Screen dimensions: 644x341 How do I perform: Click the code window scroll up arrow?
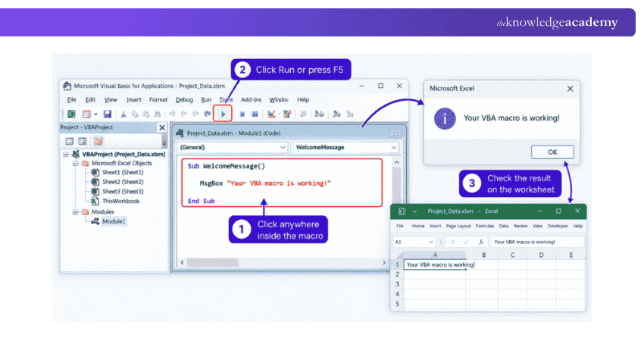[x=397, y=163]
